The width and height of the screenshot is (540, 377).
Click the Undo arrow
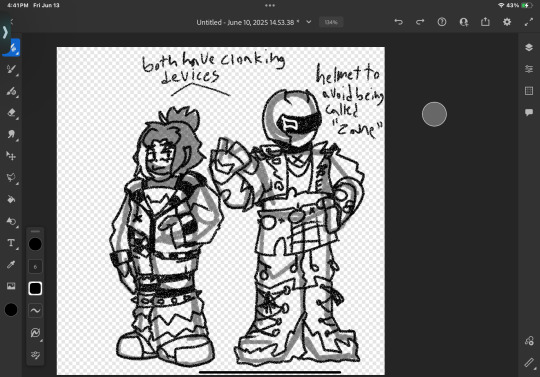tap(398, 22)
